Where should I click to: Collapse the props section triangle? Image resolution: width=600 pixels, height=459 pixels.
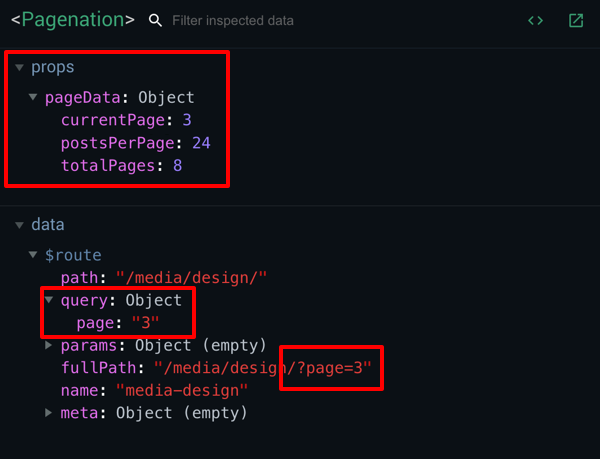[20, 68]
